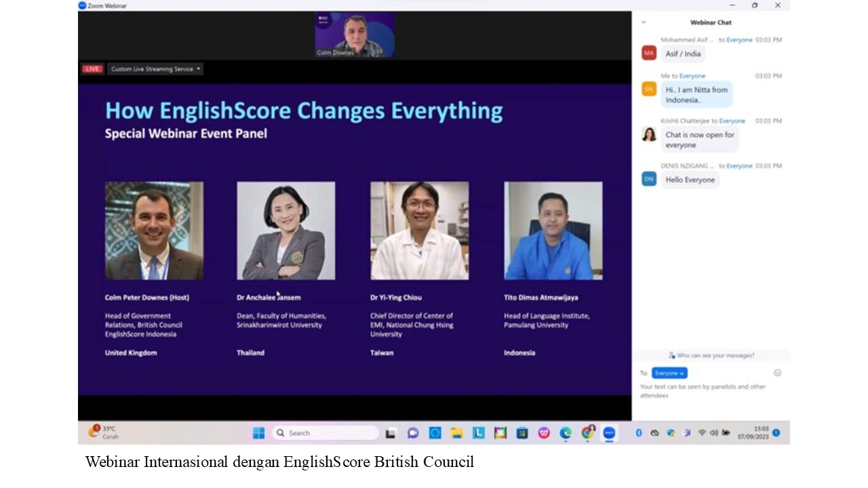Click the Zoom Webinar title bar logo
Screen dimensions: 868x488
[x=83, y=5]
